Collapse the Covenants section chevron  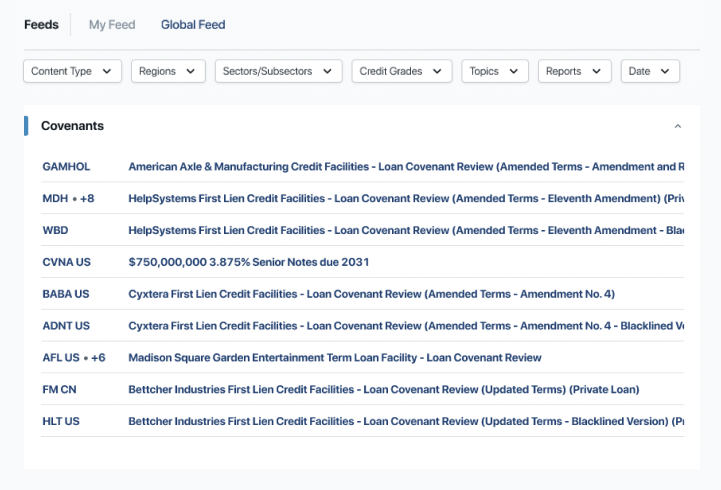pyautogui.click(x=678, y=127)
